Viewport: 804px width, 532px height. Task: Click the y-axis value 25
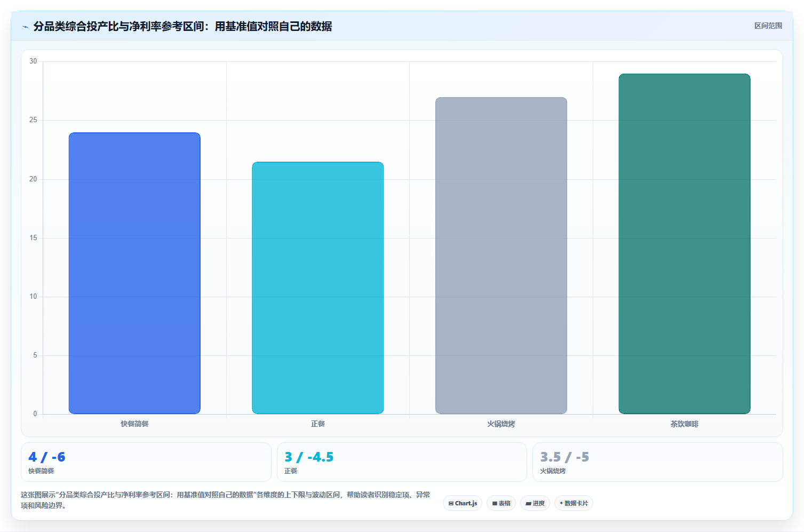pos(33,120)
